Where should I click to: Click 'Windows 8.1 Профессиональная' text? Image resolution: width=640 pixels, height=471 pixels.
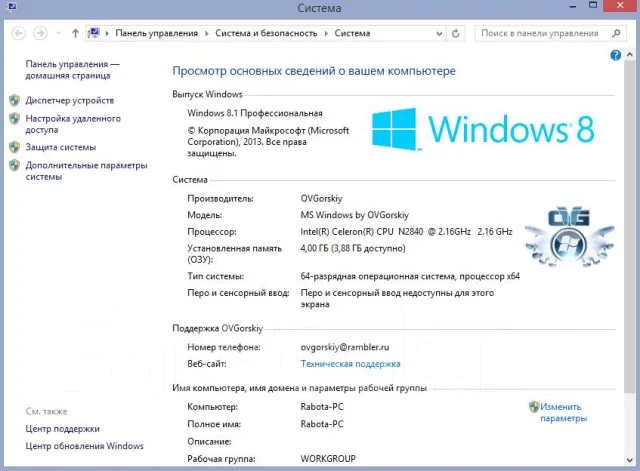[255, 113]
